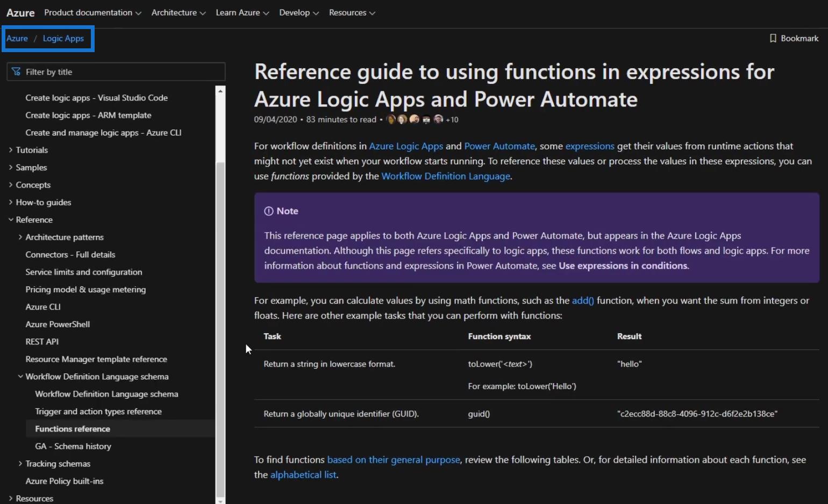Click the Function syntax column header
828x504 pixels.
click(499, 336)
